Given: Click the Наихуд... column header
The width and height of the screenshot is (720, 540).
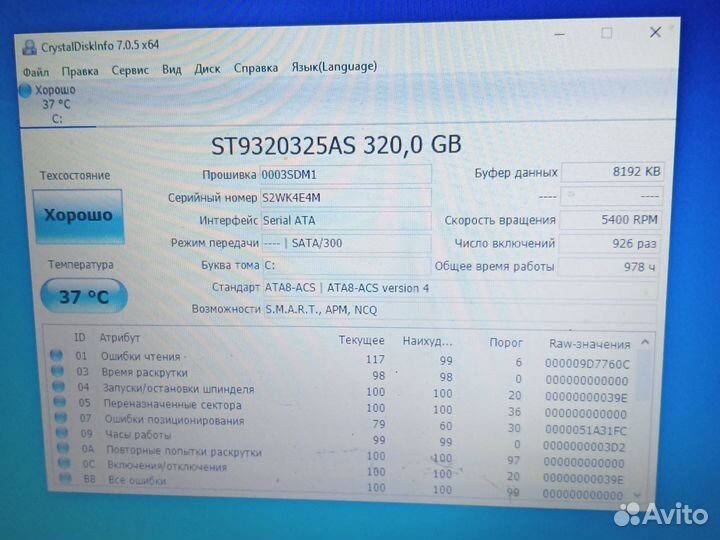Looking at the screenshot, I should 428,342.
